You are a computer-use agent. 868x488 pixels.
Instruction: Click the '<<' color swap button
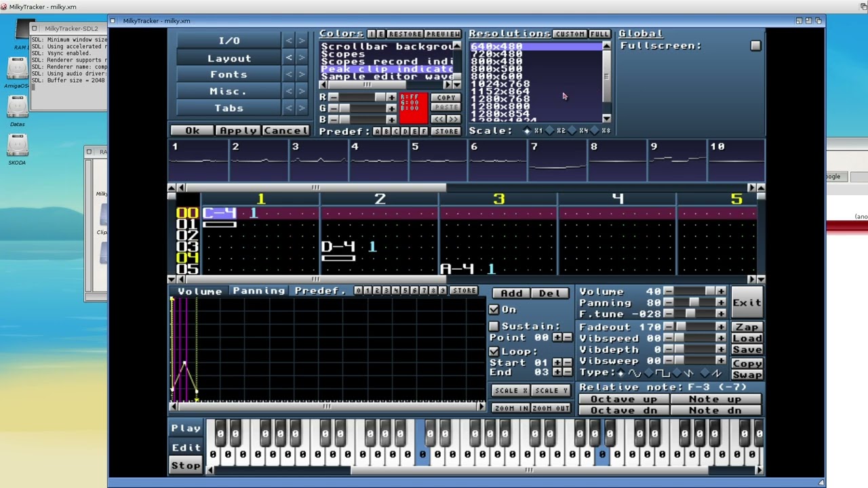pyautogui.click(x=439, y=119)
